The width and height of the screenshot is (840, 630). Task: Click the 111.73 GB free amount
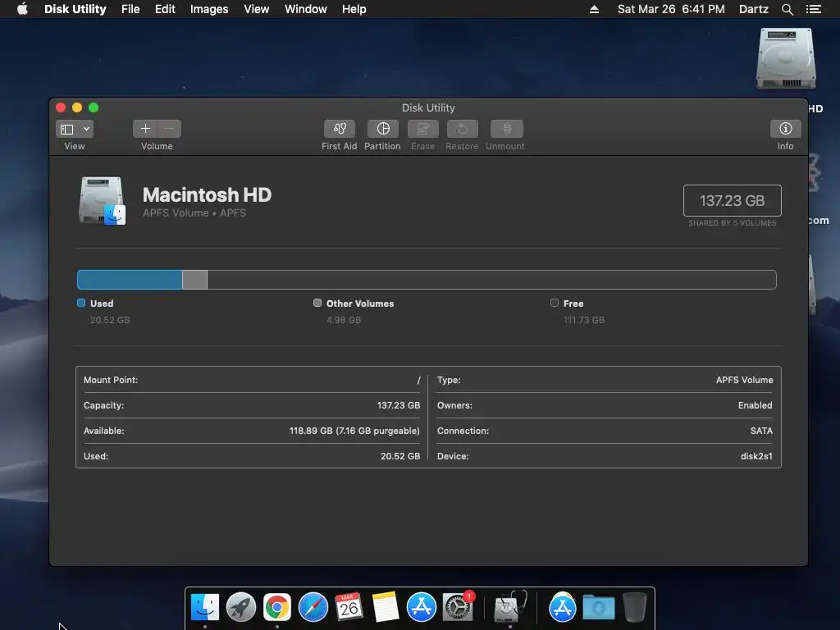584,320
